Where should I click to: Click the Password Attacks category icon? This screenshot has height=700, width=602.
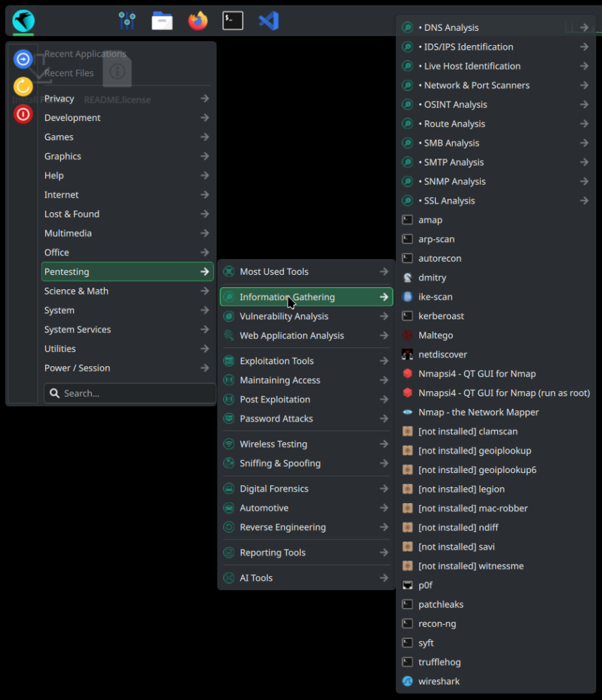pos(228,419)
